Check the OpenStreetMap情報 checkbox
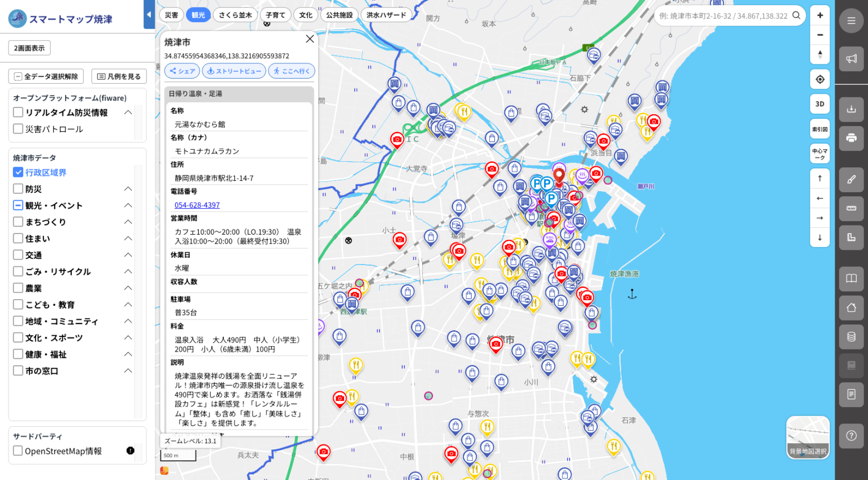Viewport: 868px width, 480px height. [18, 451]
